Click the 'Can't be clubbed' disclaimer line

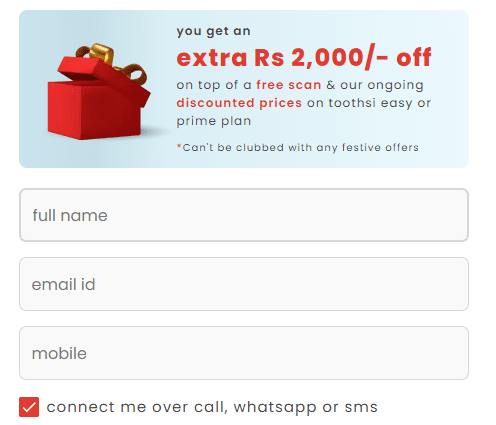(297, 147)
